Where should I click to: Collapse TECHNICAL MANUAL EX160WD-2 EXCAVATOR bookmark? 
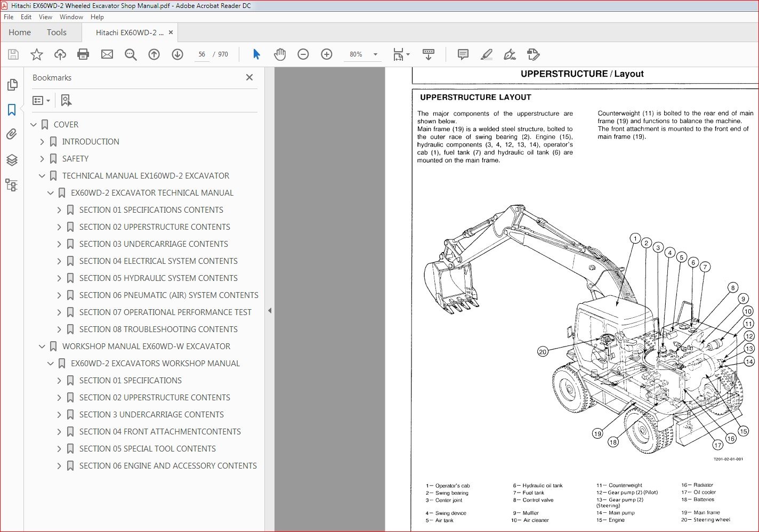(42, 176)
